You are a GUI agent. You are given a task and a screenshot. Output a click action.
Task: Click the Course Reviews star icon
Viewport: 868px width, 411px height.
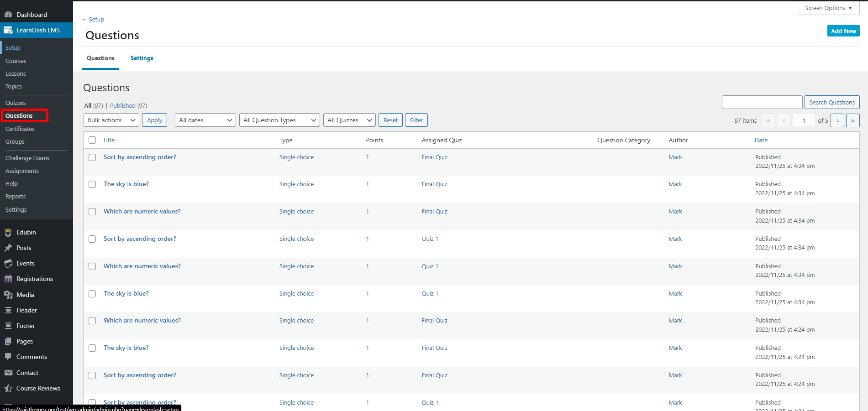pos(8,389)
